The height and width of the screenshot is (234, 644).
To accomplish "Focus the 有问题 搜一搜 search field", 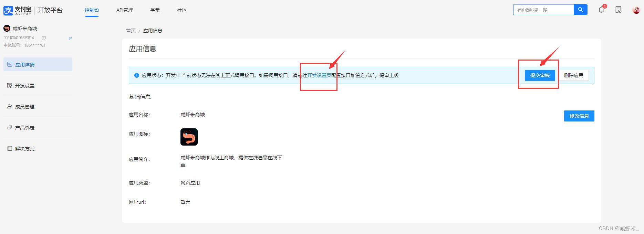I will tap(543, 10).
